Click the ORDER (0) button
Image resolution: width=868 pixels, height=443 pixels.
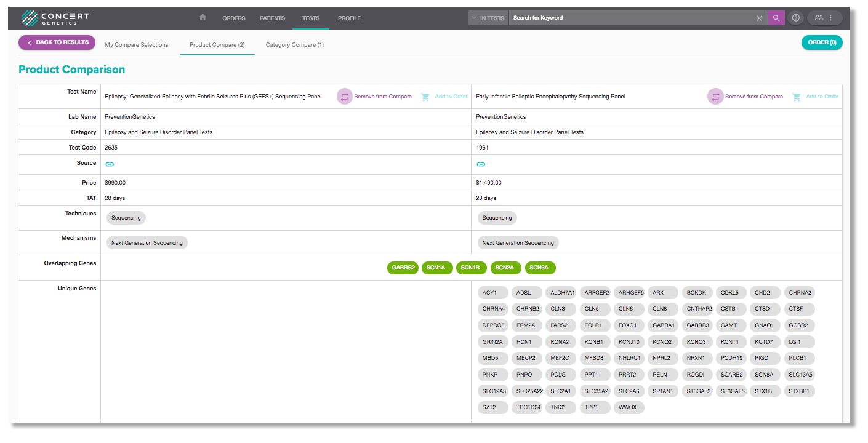pyautogui.click(x=822, y=42)
